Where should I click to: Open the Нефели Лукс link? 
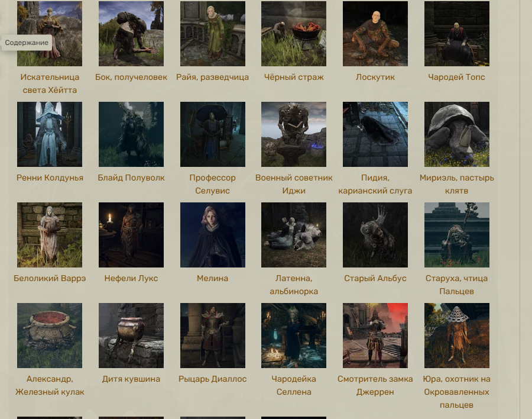point(131,278)
